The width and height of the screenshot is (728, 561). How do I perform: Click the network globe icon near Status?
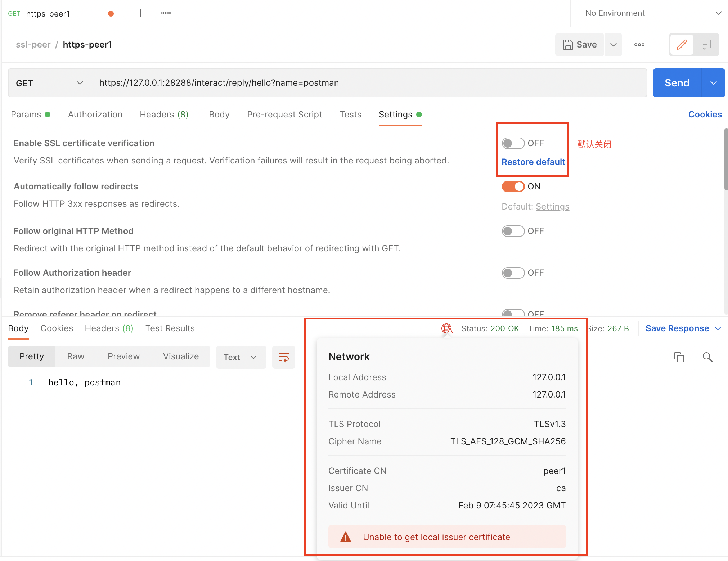point(446,328)
